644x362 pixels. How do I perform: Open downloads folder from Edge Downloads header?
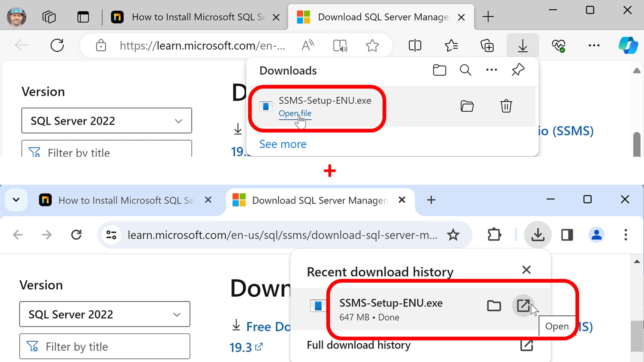pos(440,70)
